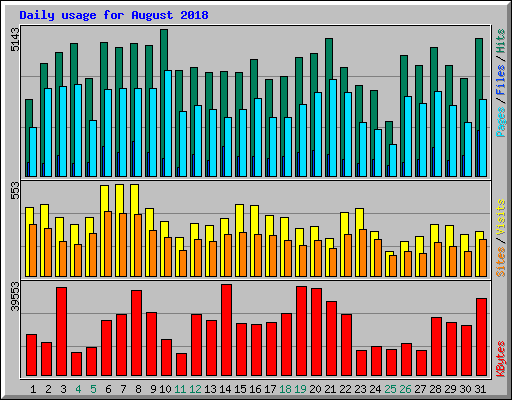Click weekend day label 11
The height and width of the screenshot is (400, 512).
point(180,389)
